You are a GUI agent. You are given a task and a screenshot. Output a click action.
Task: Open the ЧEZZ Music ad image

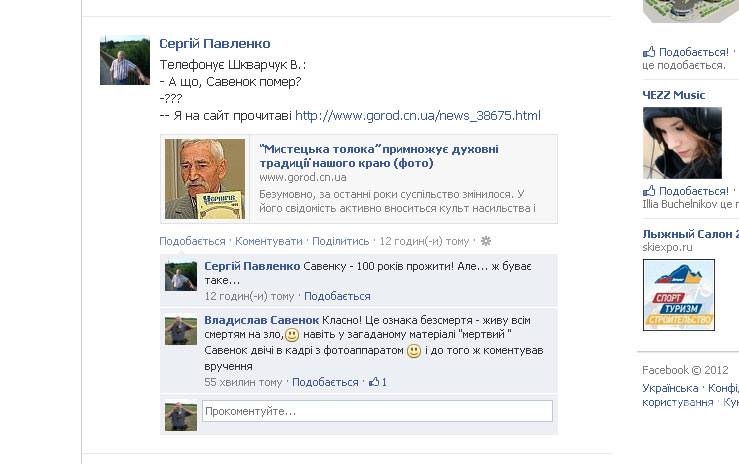coord(682,143)
